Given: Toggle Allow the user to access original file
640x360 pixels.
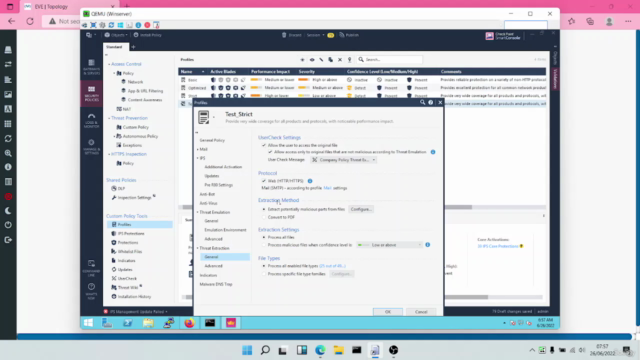Looking at the screenshot, I should 264,145.
